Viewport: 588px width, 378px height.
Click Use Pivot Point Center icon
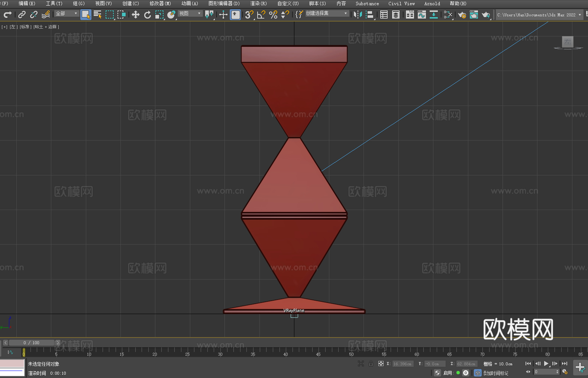pyautogui.click(x=209, y=14)
